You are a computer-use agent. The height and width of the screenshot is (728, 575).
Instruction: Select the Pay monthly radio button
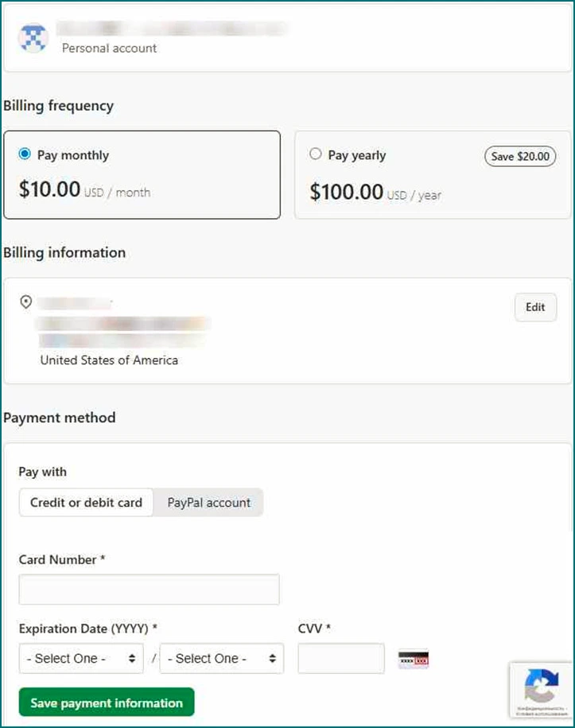25,154
